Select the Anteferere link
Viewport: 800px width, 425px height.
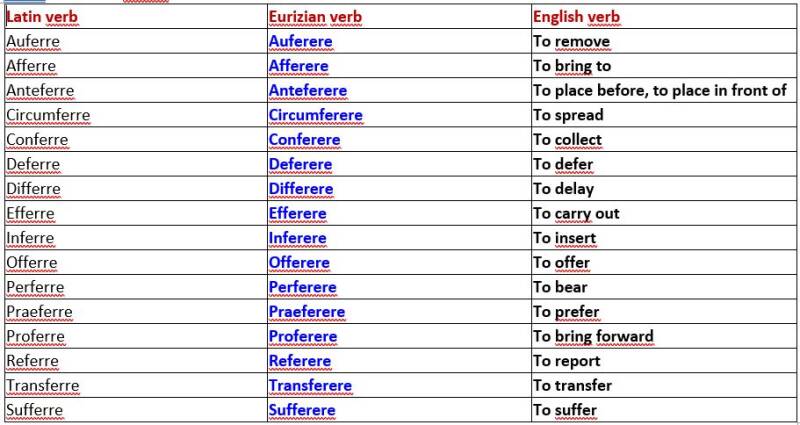[307, 90]
